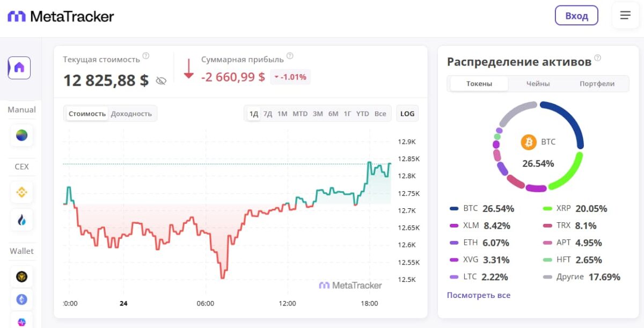
Task: Switch to the Портфели tab
Action: 597,84
